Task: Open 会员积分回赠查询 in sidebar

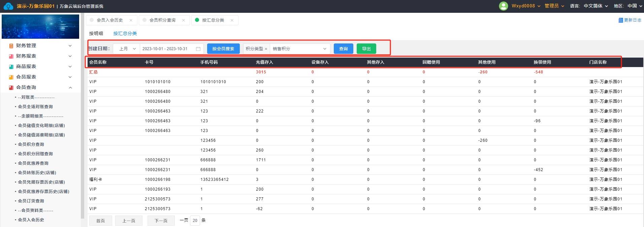Action: pyautogui.click(x=35, y=154)
